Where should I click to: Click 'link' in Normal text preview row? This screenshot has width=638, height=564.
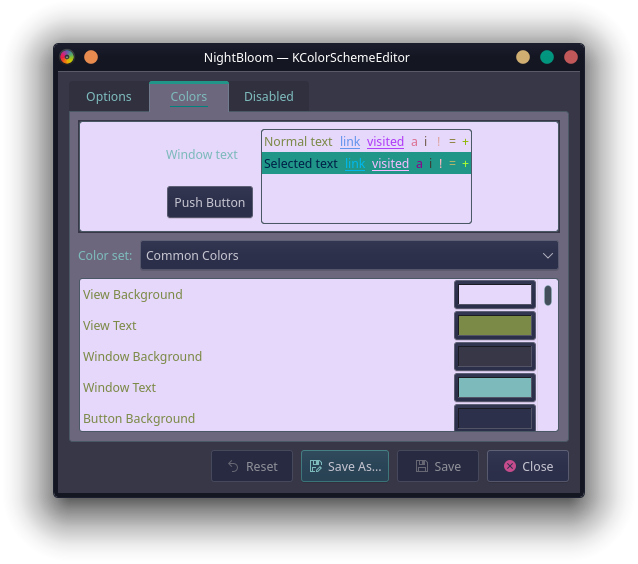(350, 142)
